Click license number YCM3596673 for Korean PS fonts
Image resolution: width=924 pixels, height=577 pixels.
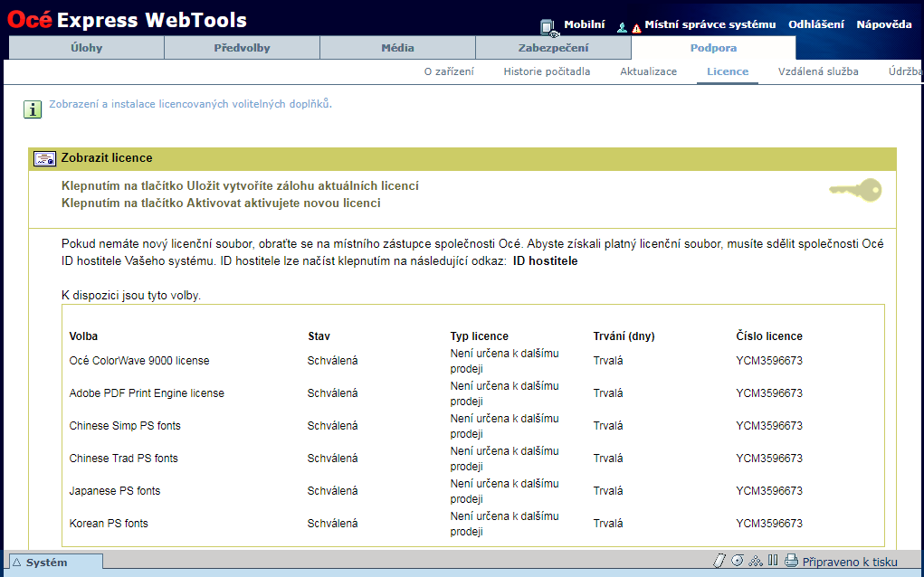(769, 523)
